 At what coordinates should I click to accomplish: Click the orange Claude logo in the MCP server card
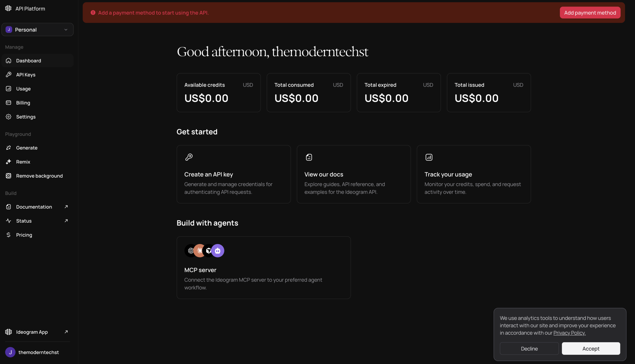(199, 250)
